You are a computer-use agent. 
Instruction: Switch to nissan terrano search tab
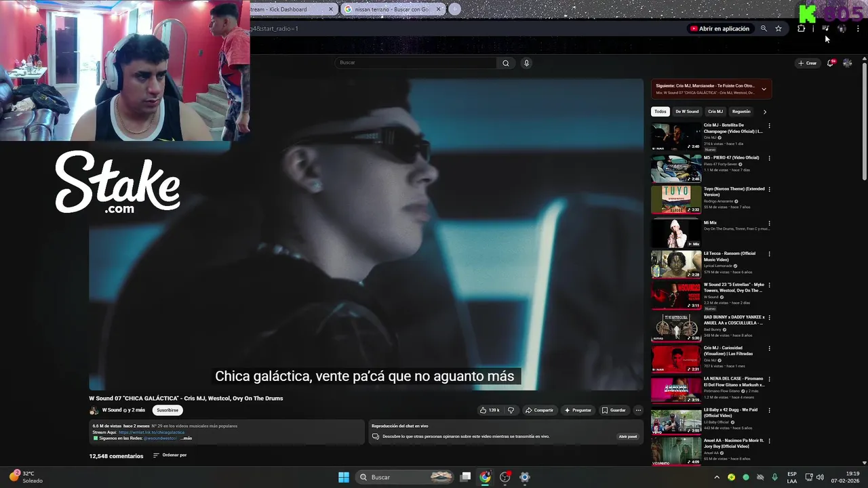pyautogui.click(x=393, y=9)
